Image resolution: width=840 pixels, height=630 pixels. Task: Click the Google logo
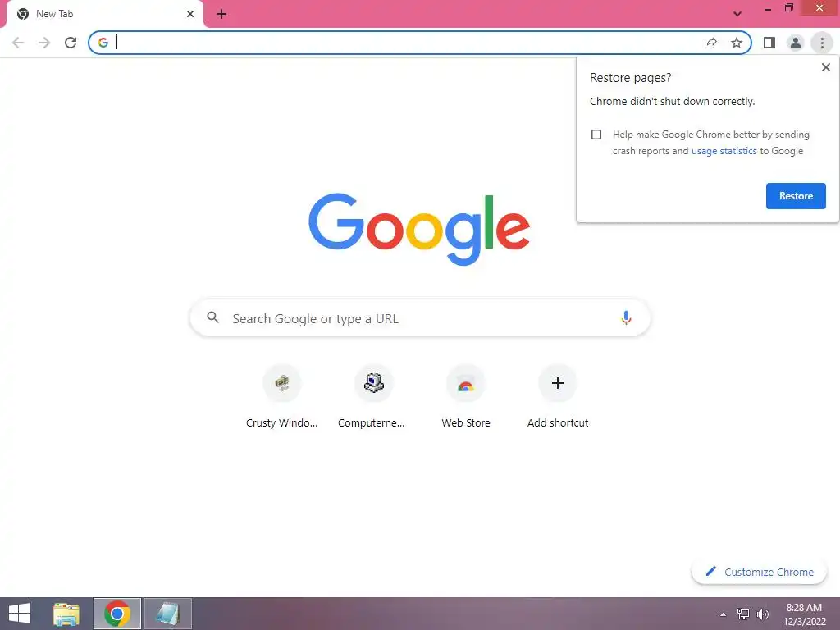tap(419, 230)
